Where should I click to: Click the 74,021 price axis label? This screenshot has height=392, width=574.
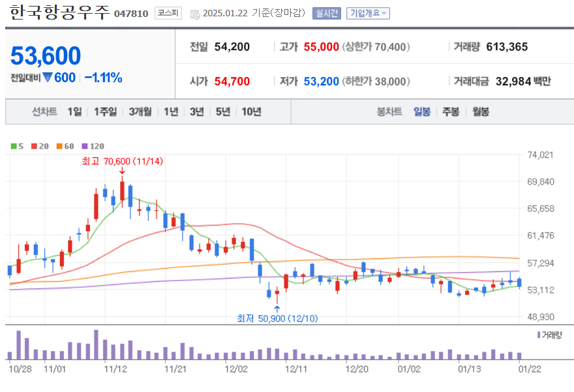(x=540, y=155)
